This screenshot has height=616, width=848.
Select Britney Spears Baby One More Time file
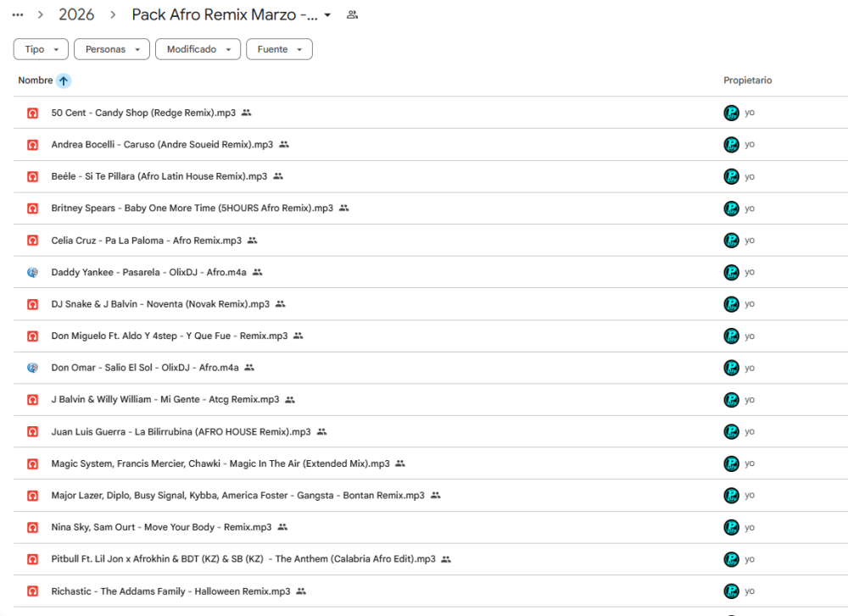coord(192,208)
